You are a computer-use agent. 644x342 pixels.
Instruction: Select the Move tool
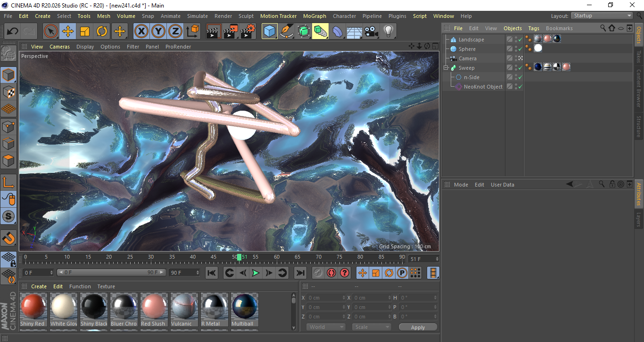68,32
